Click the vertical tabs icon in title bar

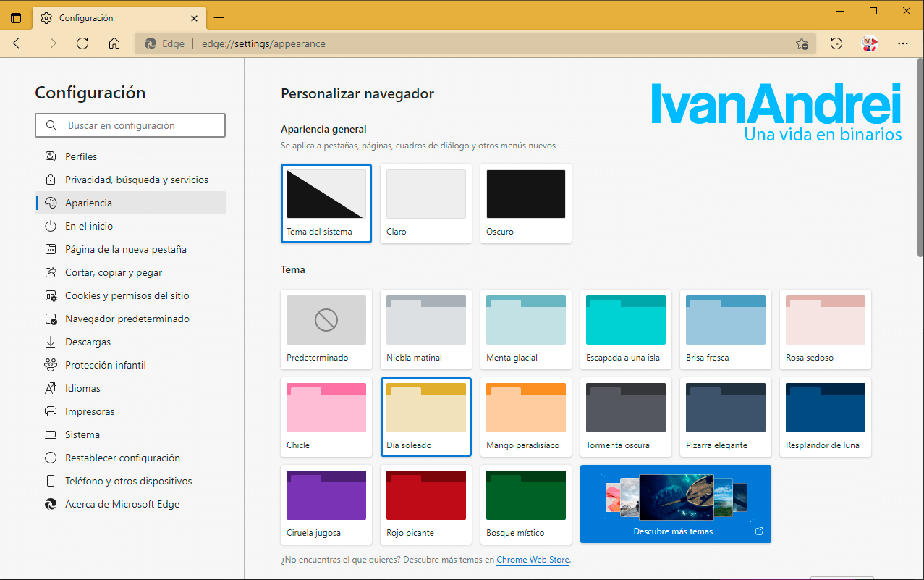point(16,18)
